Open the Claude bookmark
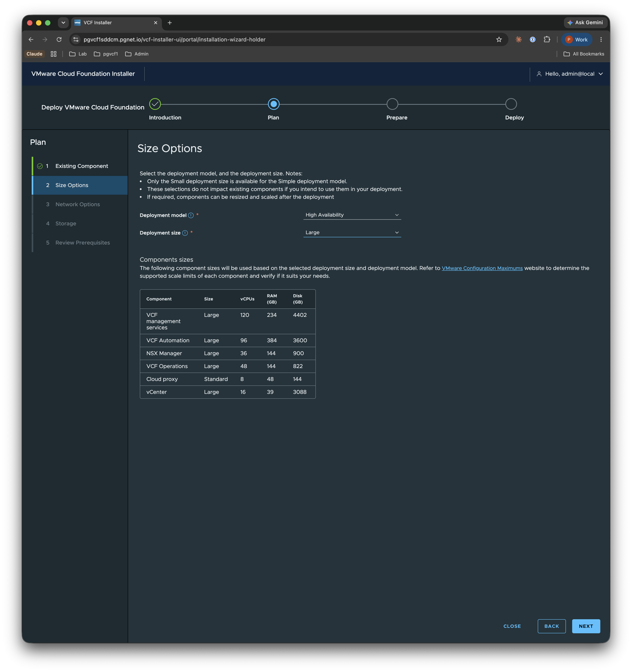This screenshot has width=632, height=672. pos(34,54)
